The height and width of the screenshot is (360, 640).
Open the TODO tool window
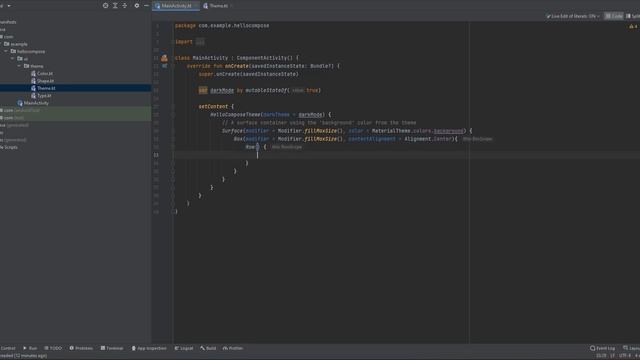[53, 348]
